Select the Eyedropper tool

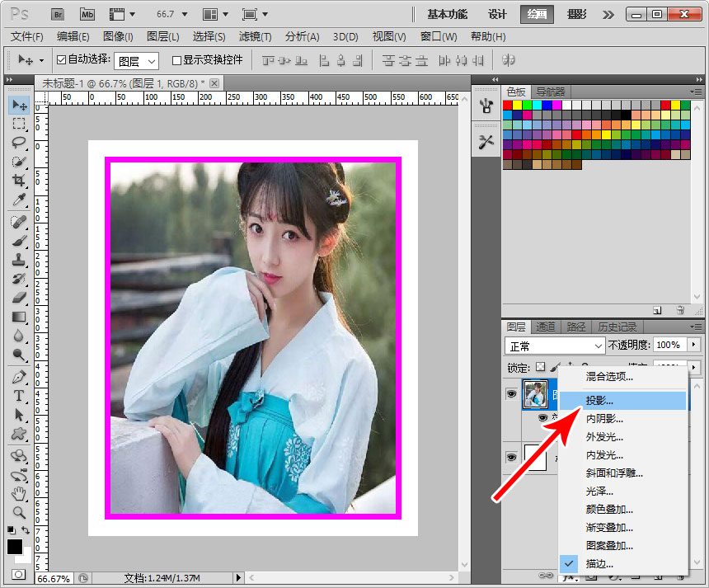click(x=19, y=200)
